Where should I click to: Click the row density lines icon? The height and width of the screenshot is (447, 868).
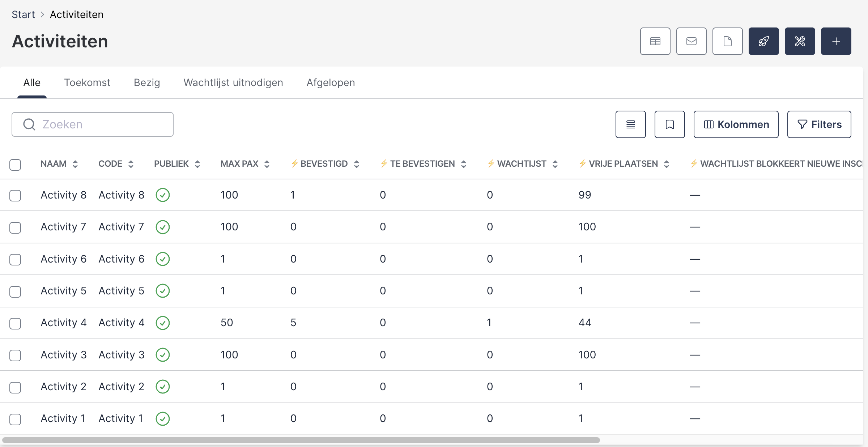[630, 124]
